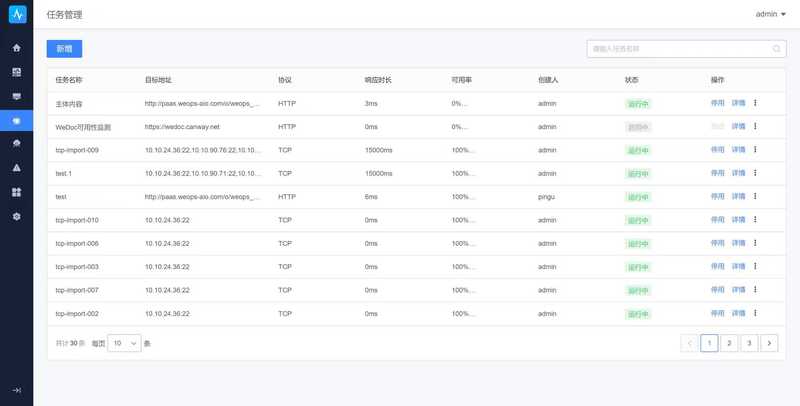This screenshot has height=406, width=800.
Task: Open the gear settings icon in sidebar
Action: coord(16,216)
